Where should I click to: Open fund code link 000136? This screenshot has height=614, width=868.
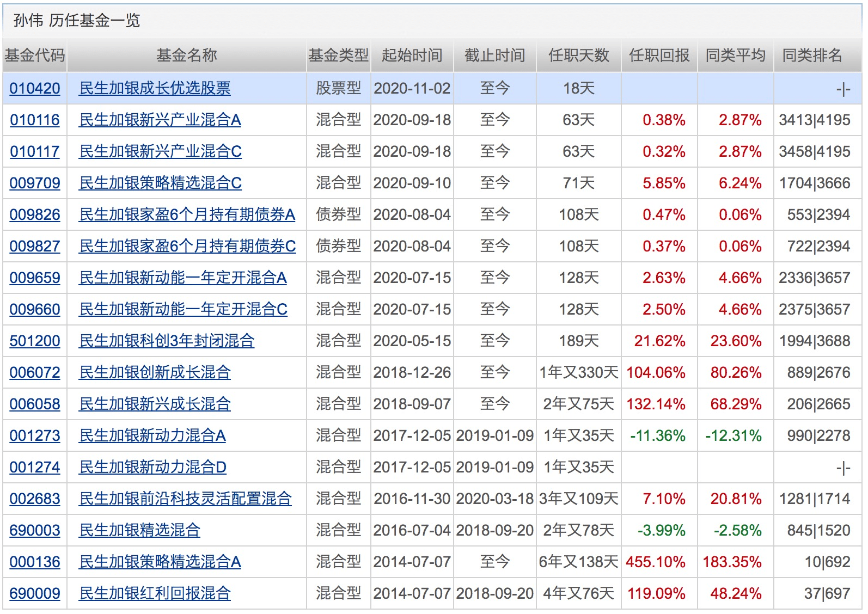(x=35, y=562)
